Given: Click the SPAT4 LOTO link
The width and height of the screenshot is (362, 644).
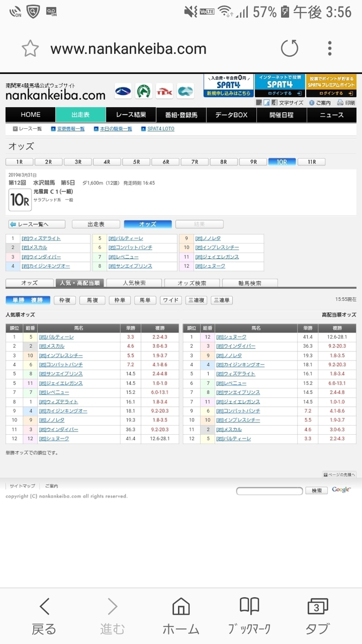Looking at the screenshot, I should click(x=158, y=129).
